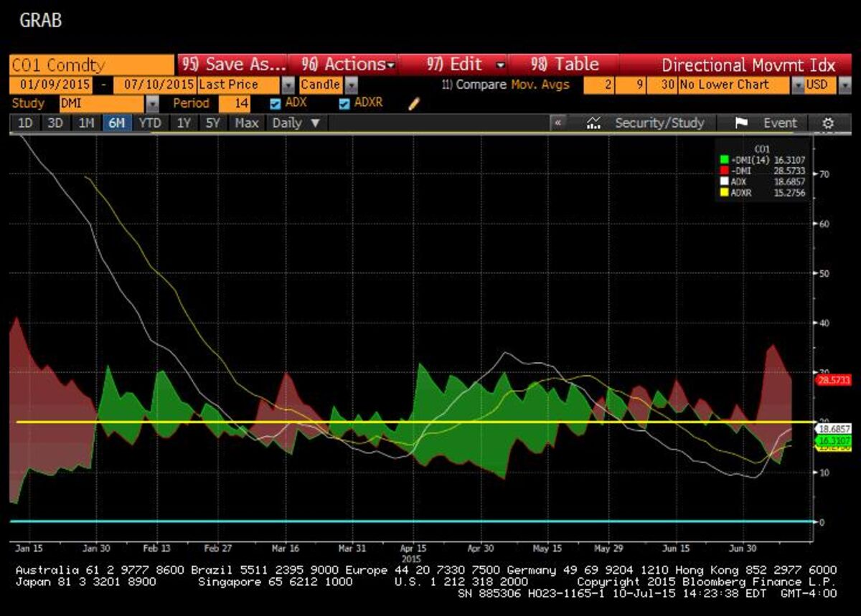Expand the Candle chart type dropdown

[352, 85]
